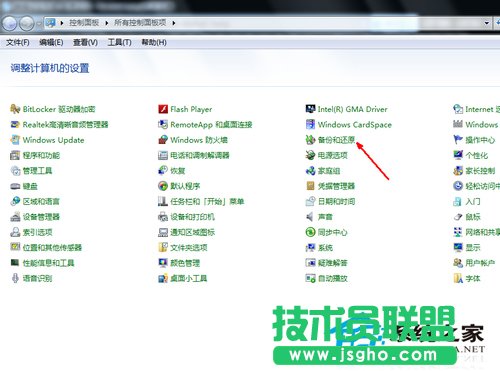The image size is (500, 371).
Task: Click the Windows 防火墙 icon
Action: tap(163, 140)
